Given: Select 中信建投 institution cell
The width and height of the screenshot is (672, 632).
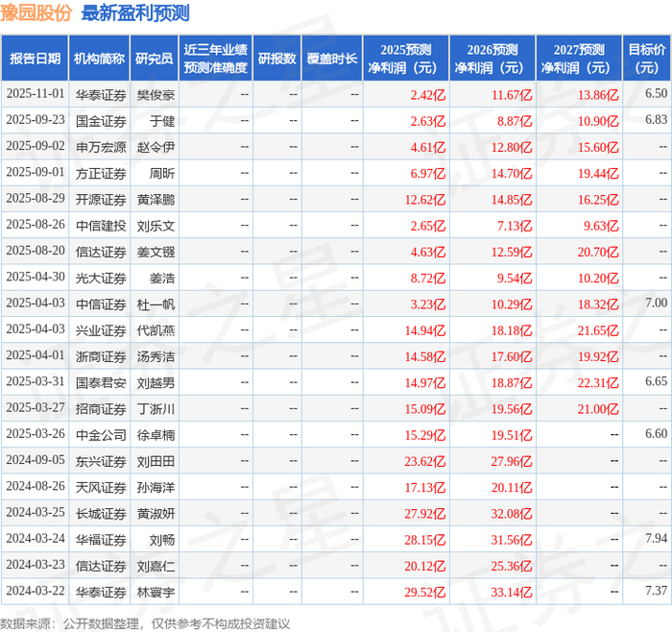Looking at the screenshot, I should click(101, 226).
